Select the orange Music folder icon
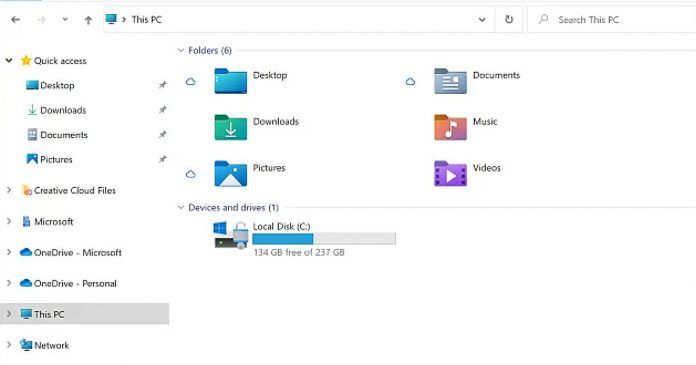 coord(450,127)
